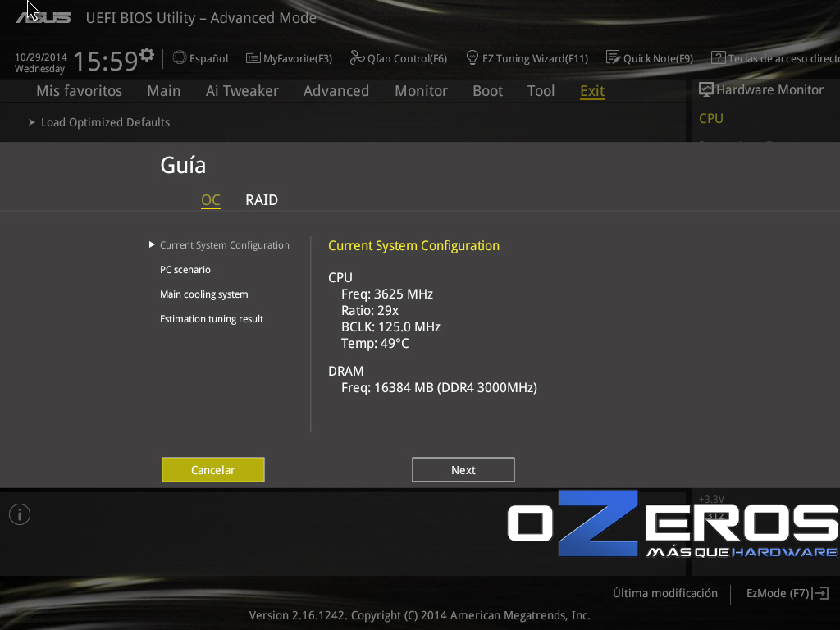840x630 pixels.
Task: Select Main cooling system step
Action: 204,294
